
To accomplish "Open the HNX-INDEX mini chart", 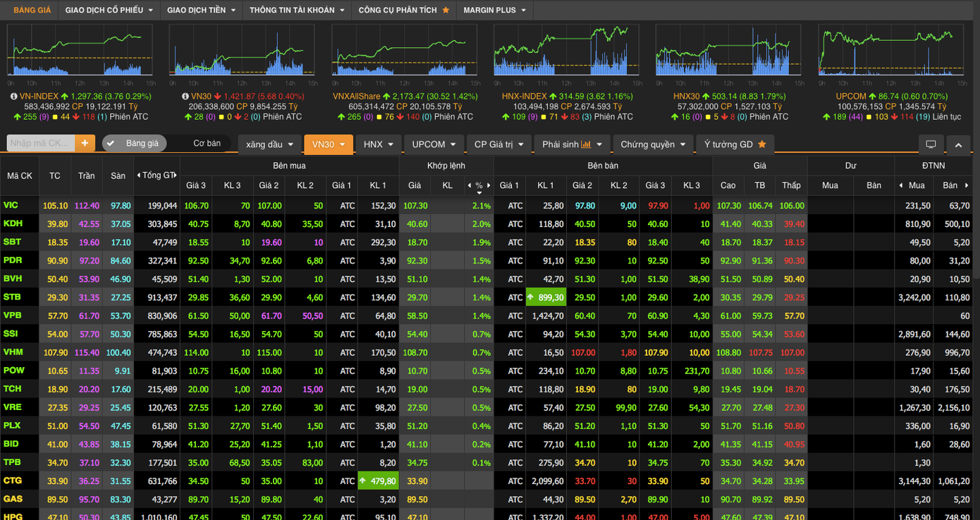I will (566, 51).
